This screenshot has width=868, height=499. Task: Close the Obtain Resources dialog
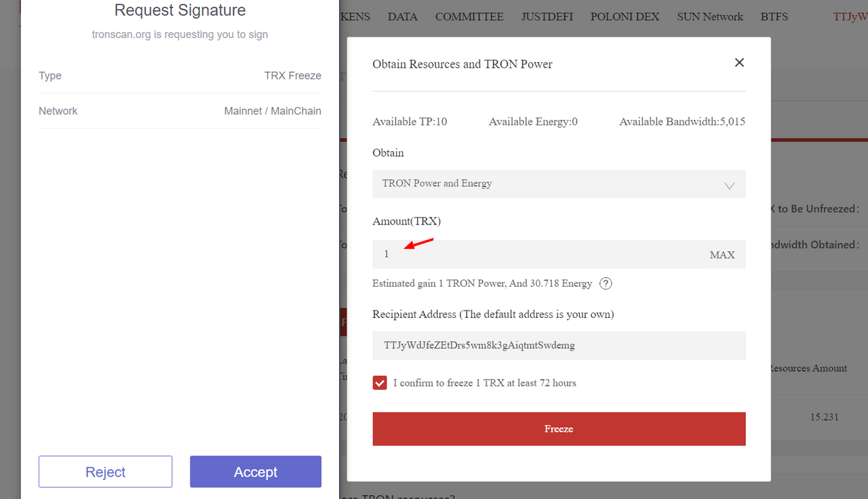739,62
